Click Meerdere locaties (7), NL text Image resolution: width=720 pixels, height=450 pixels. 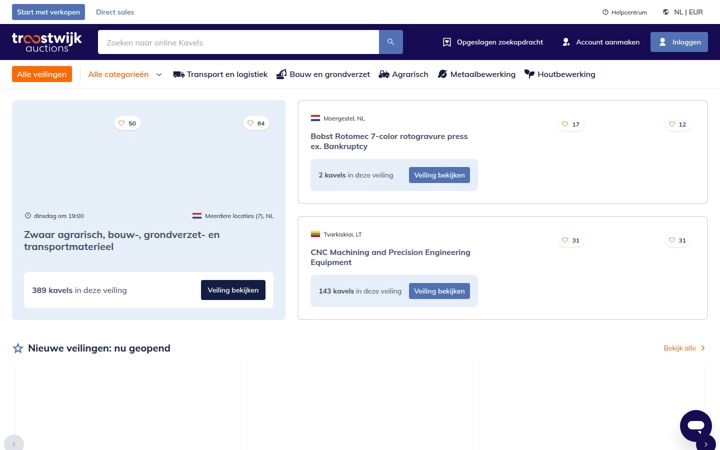(x=239, y=216)
